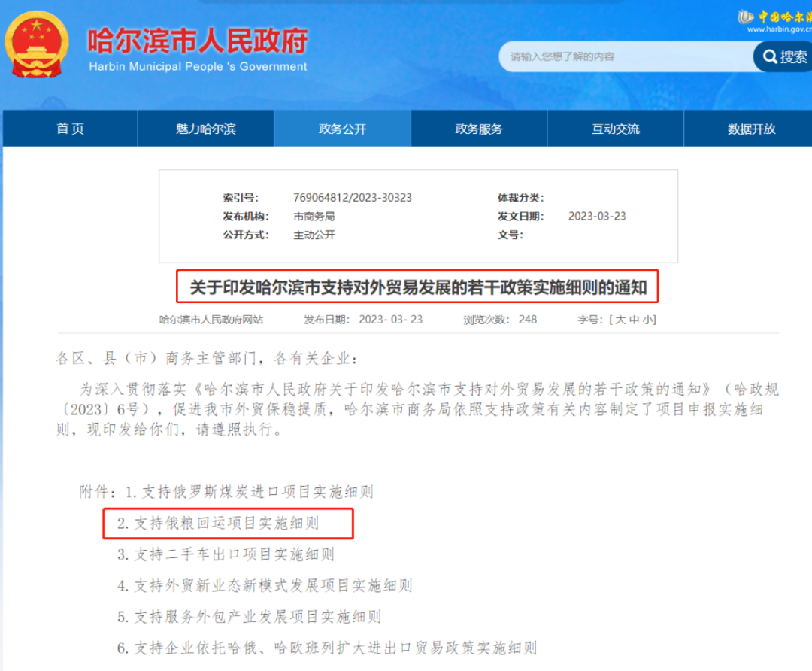Open the 数据开放 nav tab
Screen dimensions: 812x671
coord(751,129)
